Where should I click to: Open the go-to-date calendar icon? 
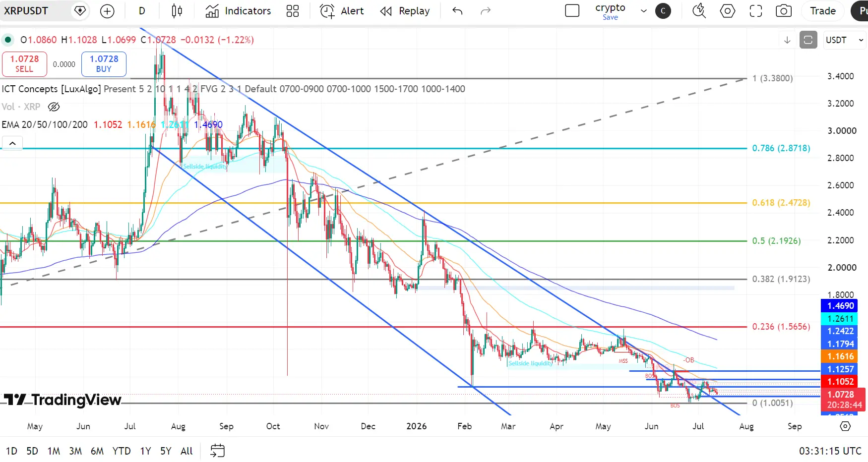pos(217,451)
